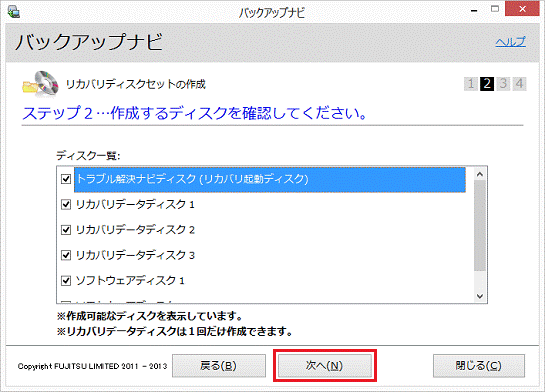The height and width of the screenshot is (392, 545).
Task: Click the 次へ(N) button
Action: coord(325,366)
